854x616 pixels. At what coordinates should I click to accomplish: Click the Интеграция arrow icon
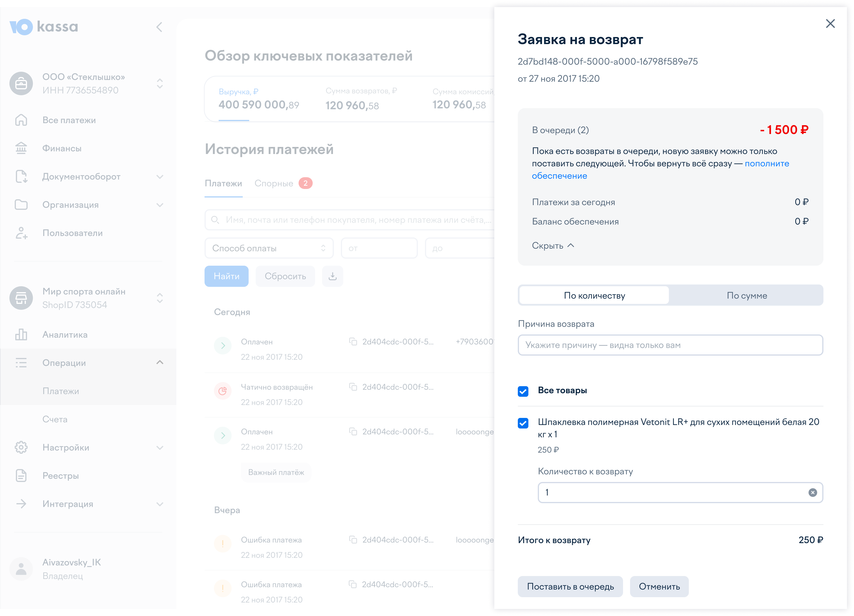click(x=21, y=504)
